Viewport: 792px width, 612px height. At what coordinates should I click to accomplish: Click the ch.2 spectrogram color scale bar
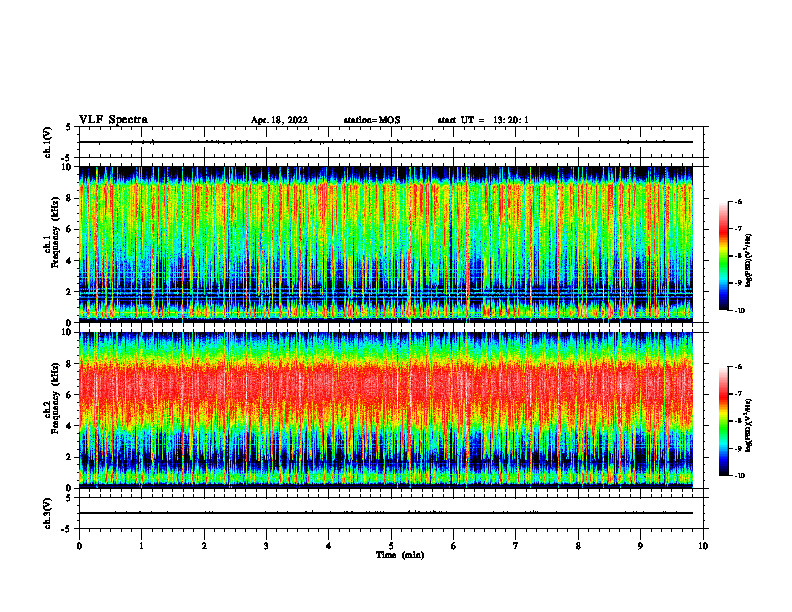724,421
